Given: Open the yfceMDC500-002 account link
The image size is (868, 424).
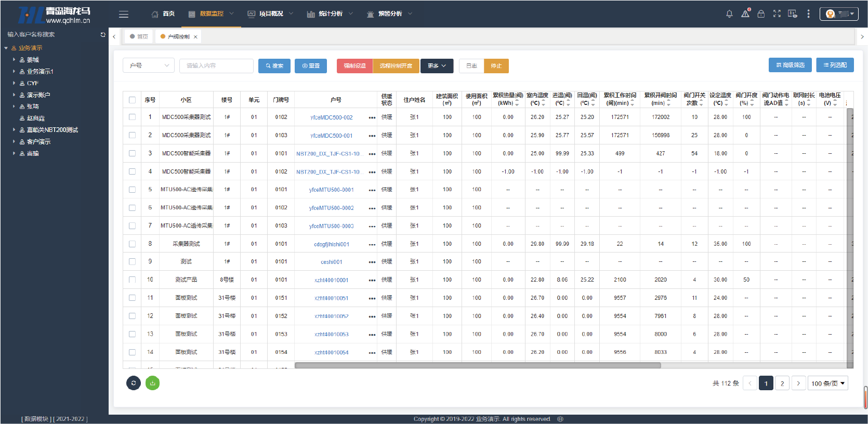Looking at the screenshot, I should (331, 117).
